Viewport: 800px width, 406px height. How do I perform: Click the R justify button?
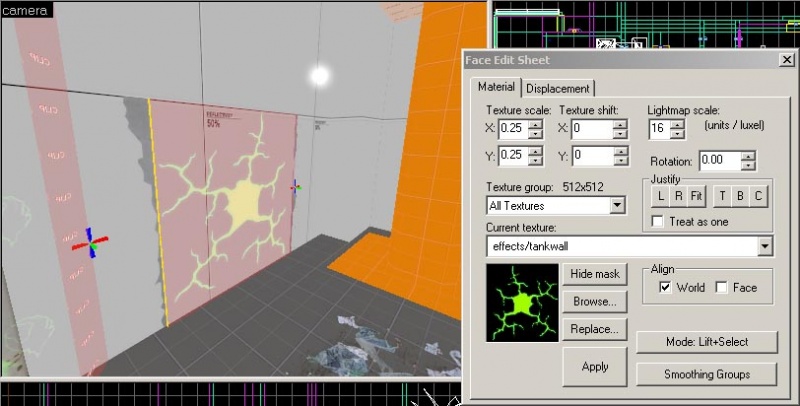point(678,196)
